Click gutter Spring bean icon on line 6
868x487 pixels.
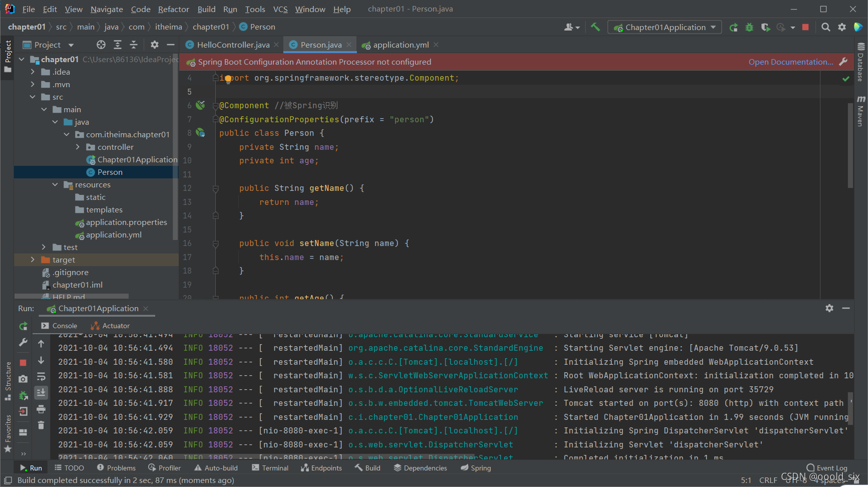tap(200, 105)
